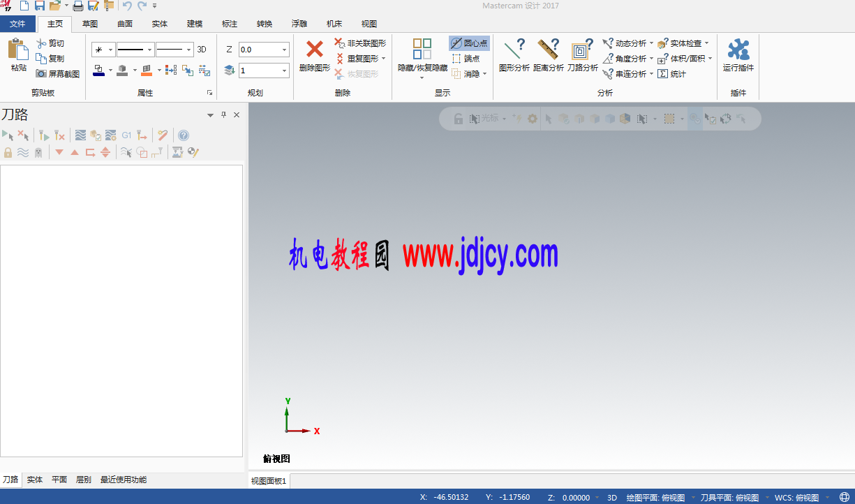This screenshot has height=504, width=855.
Task: Click the backplot waves icon in 刀路 toolbar
Action: click(x=81, y=135)
